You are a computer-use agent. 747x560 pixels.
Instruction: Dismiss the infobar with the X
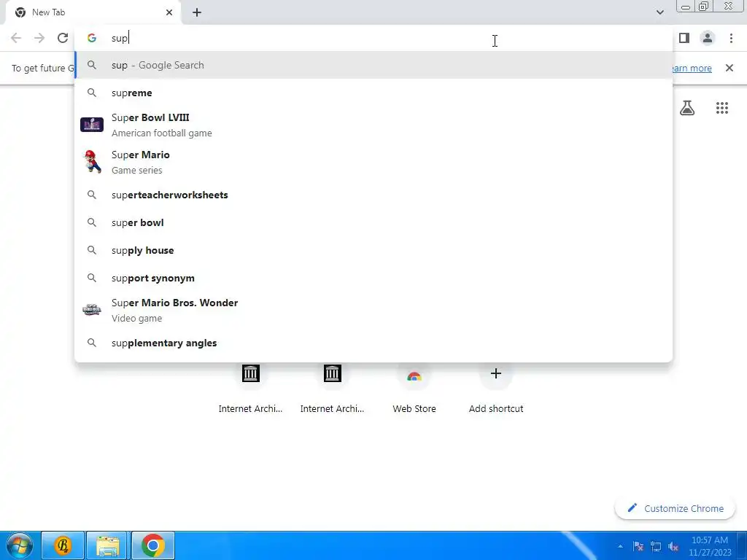click(729, 68)
